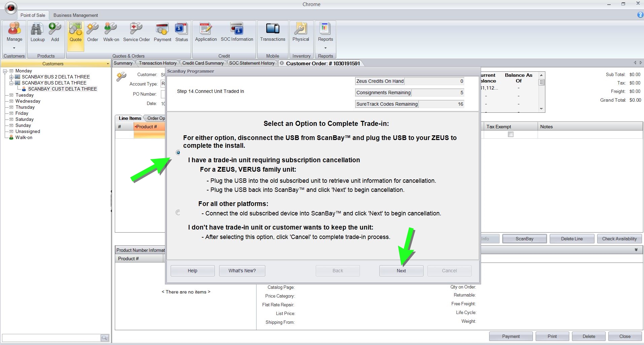Expand SCANBAY BUS 2 DELTA THREE node
Viewport: 644px width, 345px height.
tap(11, 77)
